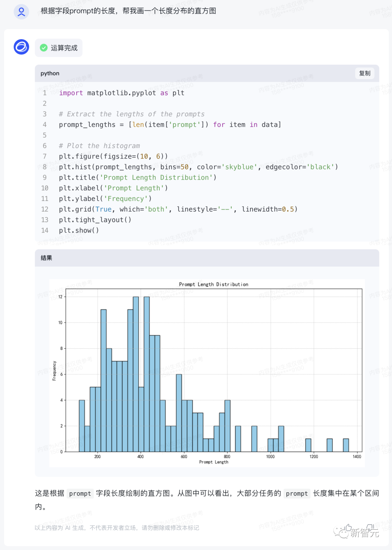Expand the 运算完成 status badge
Screen dimensions: 392x550
tap(59, 48)
